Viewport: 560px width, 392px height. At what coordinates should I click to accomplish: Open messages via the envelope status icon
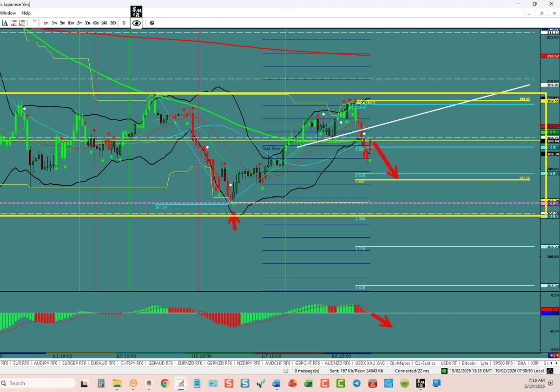287,371
